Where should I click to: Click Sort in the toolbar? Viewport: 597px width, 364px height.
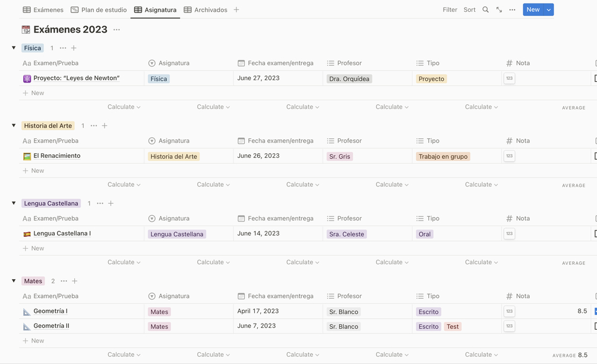tap(469, 10)
